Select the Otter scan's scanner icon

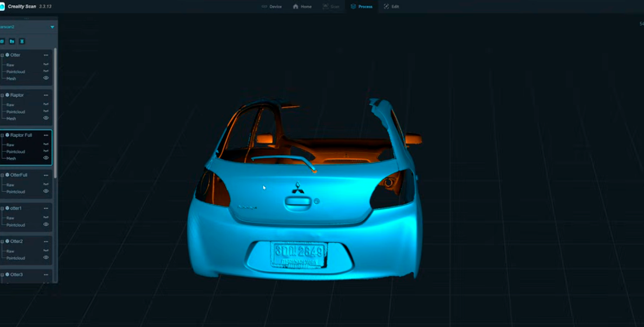[8, 55]
